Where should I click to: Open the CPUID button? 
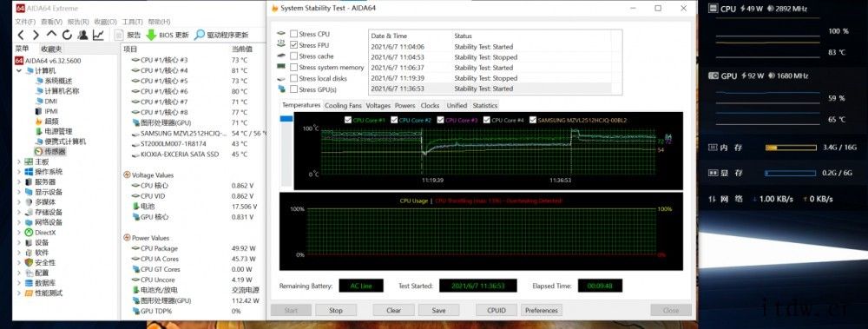pos(496,310)
